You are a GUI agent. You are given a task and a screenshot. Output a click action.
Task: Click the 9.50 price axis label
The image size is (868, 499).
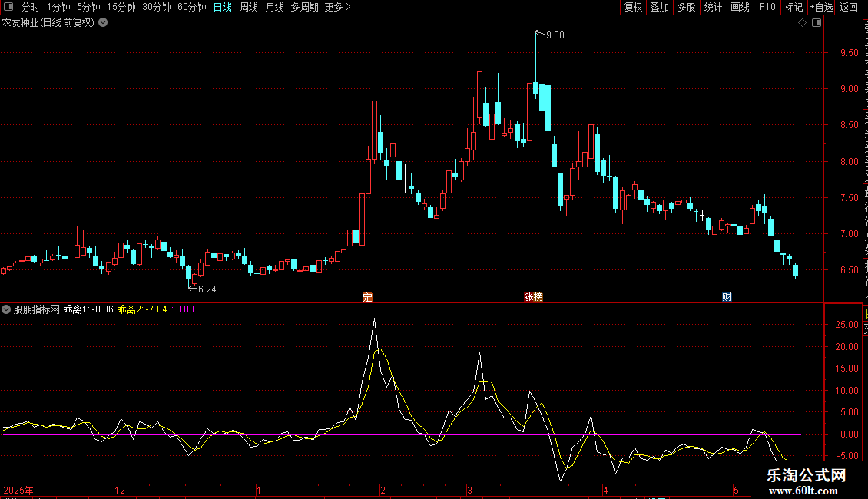tap(849, 53)
